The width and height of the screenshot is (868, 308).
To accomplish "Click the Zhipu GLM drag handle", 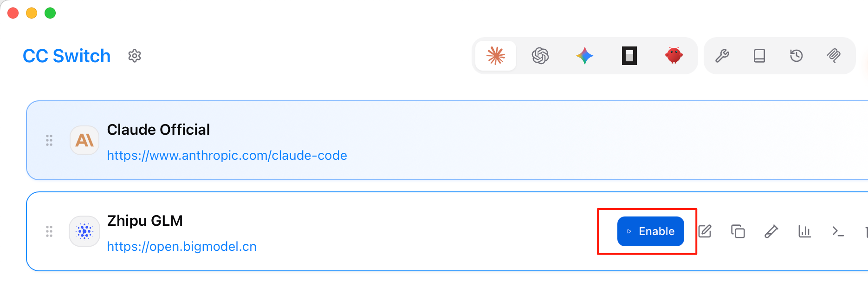I will coord(49,231).
